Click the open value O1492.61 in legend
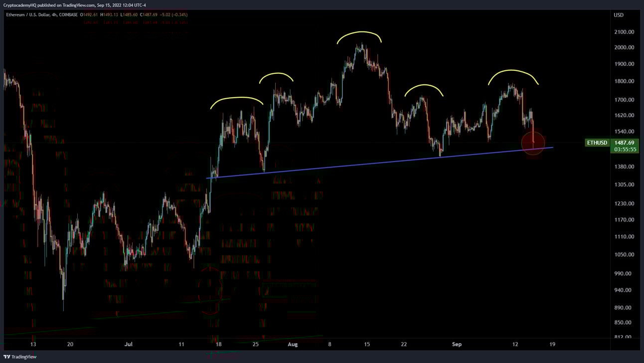This screenshot has height=363, width=644. pyautogui.click(x=89, y=15)
